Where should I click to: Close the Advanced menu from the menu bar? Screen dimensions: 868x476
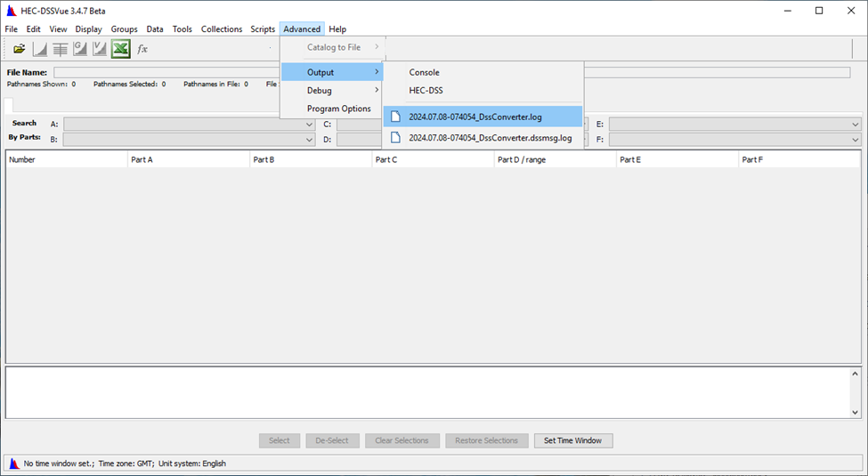point(302,28)
